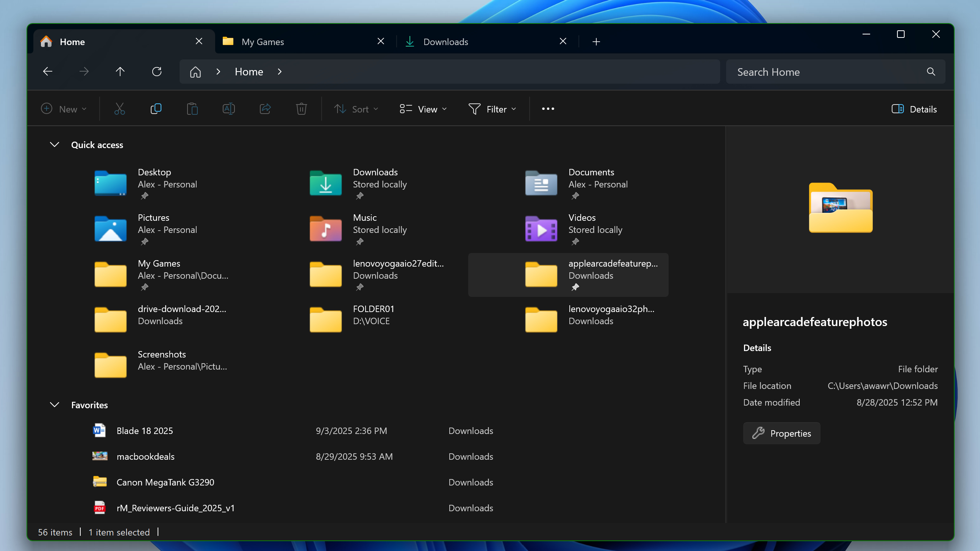Click the Properties button

[781, 433]
